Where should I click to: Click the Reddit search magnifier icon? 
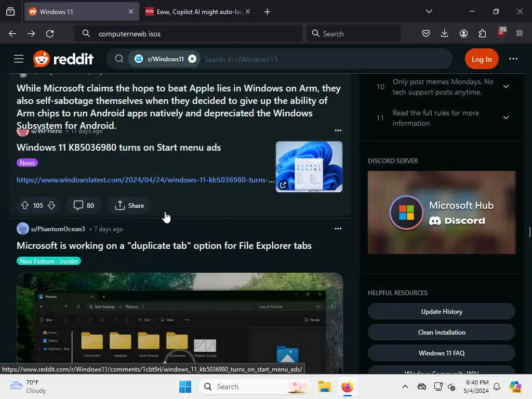[119, 59]
